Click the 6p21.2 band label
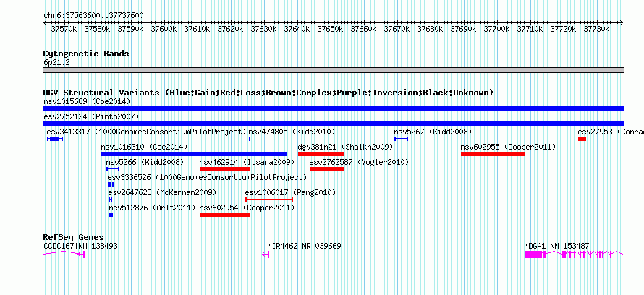The height and width of the screenshot is (295, 644). click(x=56, y=62)
